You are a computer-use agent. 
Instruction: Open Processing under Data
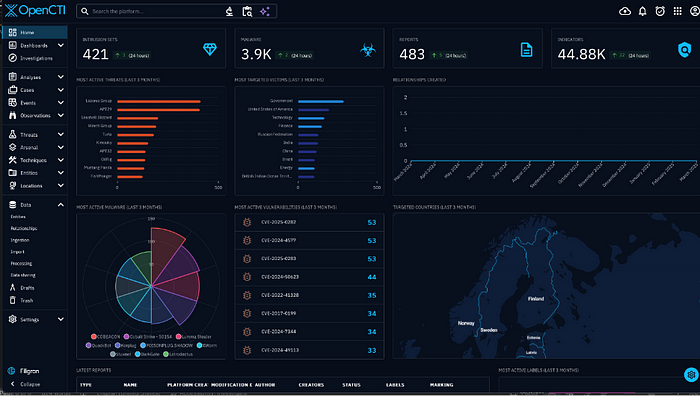point(21,263)
